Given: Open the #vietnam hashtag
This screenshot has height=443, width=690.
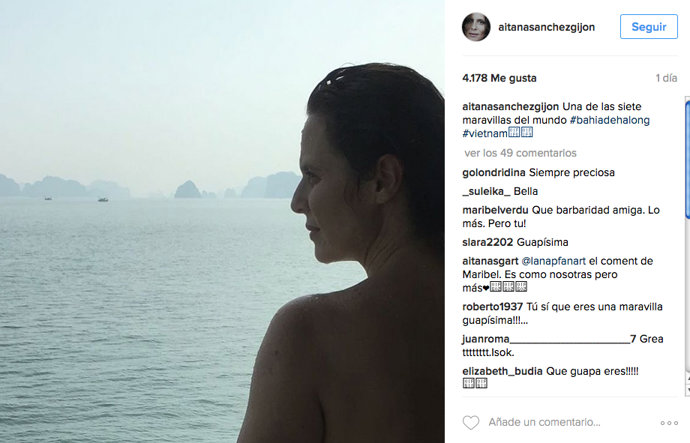Looking at the screenshot, I should (484, 134).
